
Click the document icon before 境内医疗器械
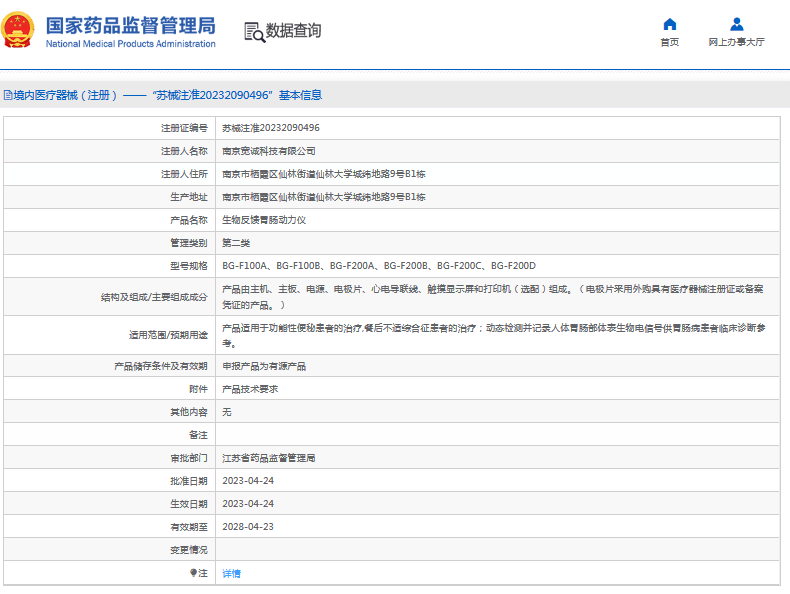pyautogui.click(x=8, y=95)
